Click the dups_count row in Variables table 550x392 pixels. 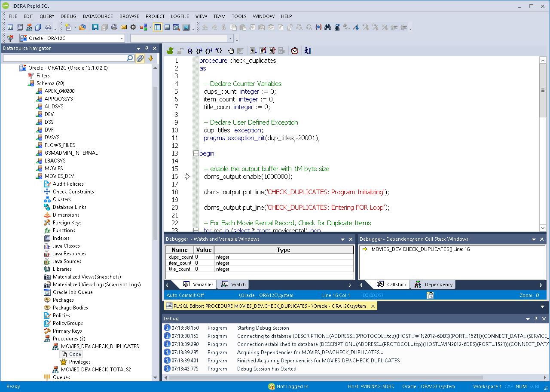260,257
